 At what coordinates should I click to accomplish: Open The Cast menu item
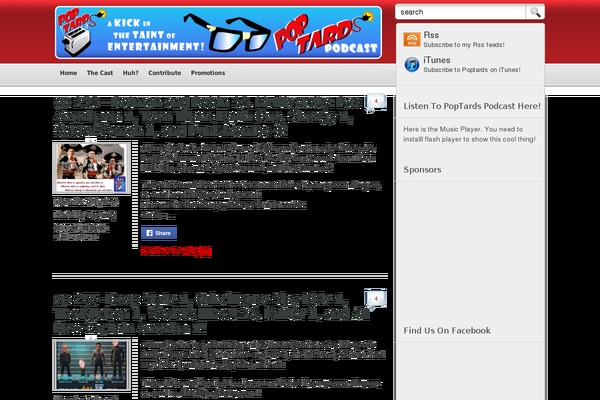[99, 73]
